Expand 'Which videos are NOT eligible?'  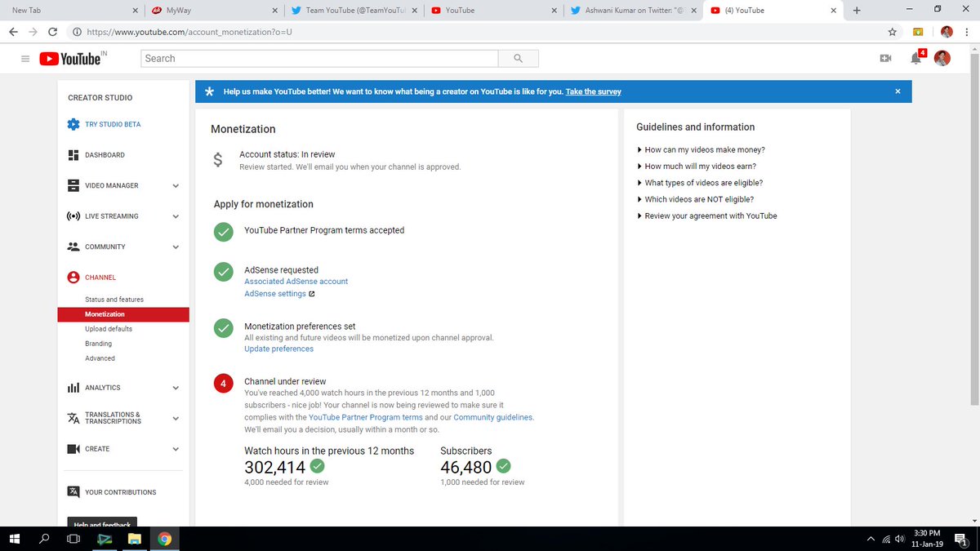tap(695, 199)
